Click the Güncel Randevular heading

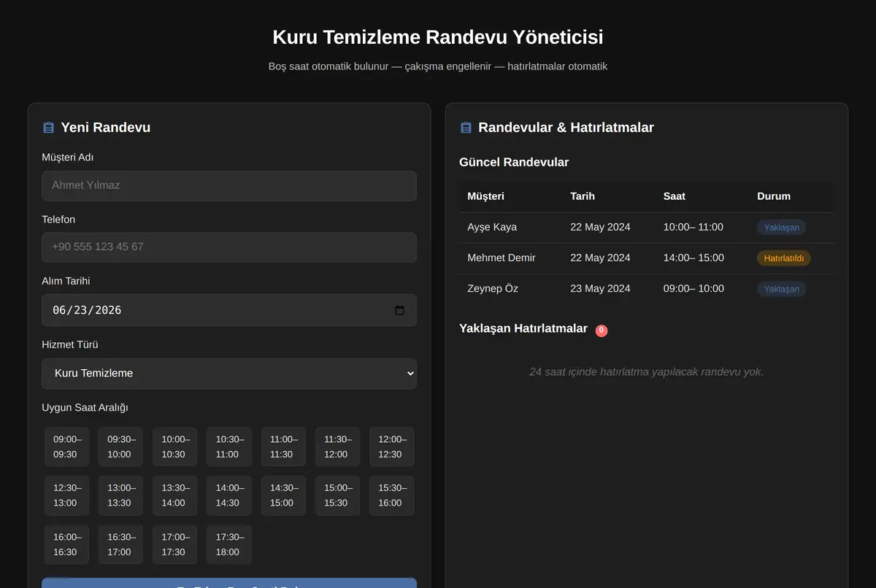[x=514, y=162]
